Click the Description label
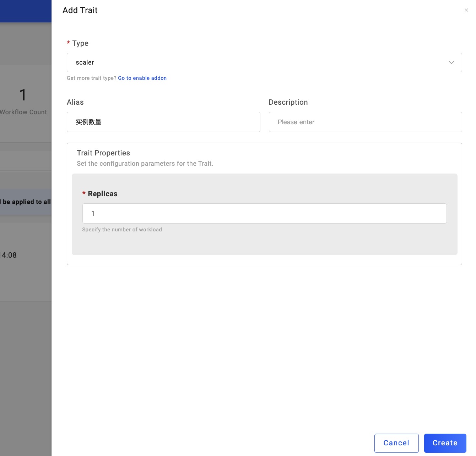476x456 pixels. pos(288,102)
